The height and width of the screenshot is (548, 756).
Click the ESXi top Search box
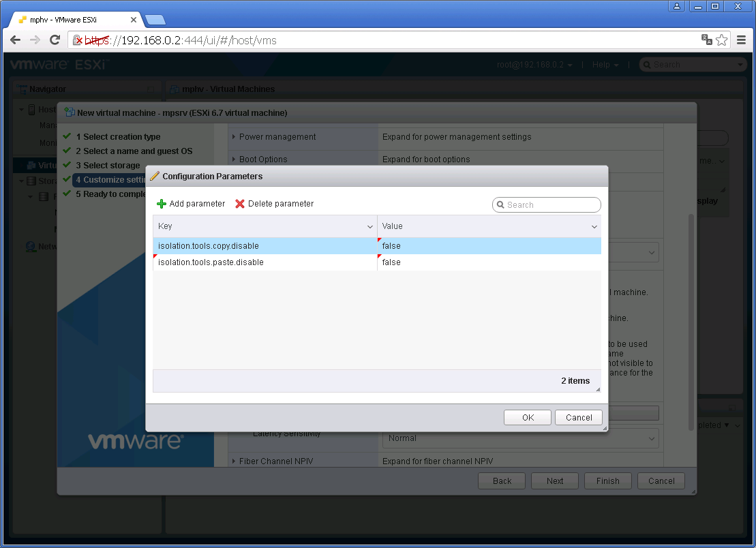[693, 65]
